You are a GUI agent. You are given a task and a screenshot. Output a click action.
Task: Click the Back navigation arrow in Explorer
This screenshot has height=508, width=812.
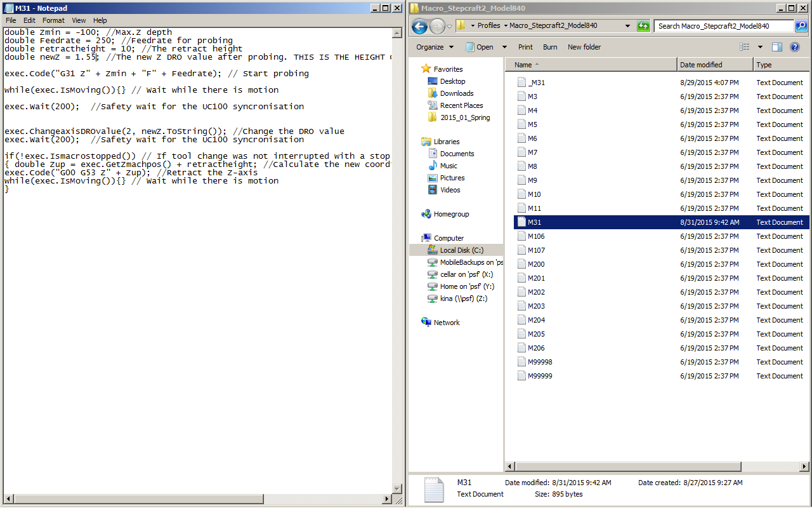(419, 26)
